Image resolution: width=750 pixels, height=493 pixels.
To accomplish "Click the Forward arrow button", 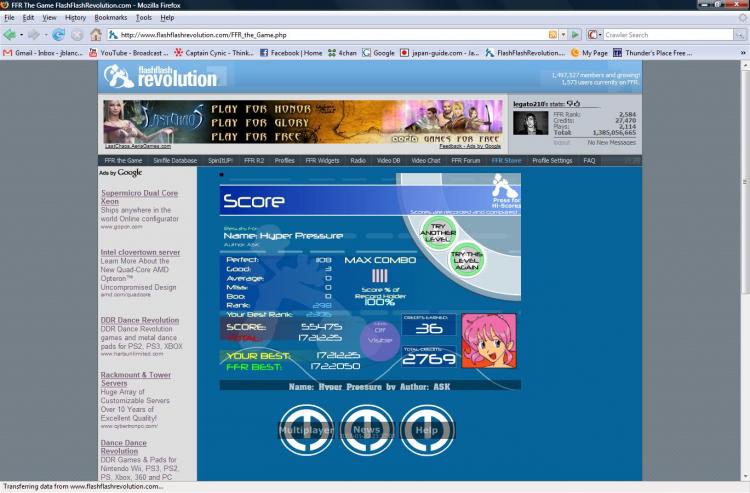I will tap(33, 34).
